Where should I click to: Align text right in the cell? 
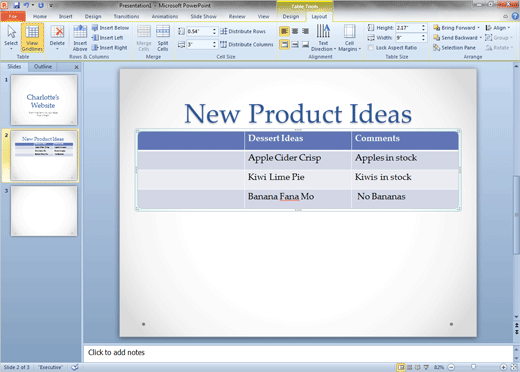[x=305, y=31]
